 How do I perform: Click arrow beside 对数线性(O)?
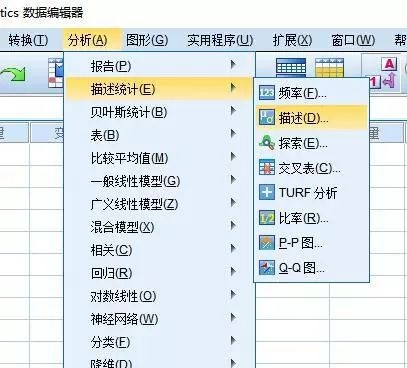point(233,295)
